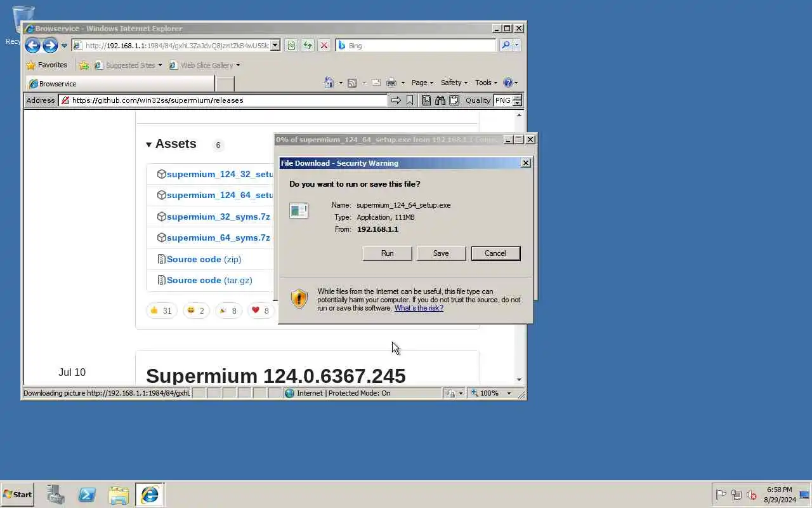Open the Safety menu
Screen dimensions: 812x508
coord(454,83)
